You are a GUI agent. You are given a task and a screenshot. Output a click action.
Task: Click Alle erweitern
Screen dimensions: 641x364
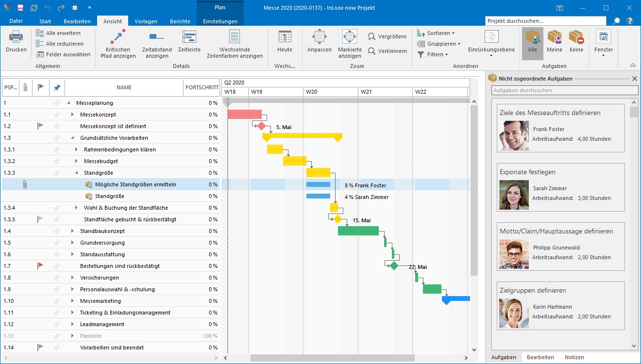click(x=58, y=33)
